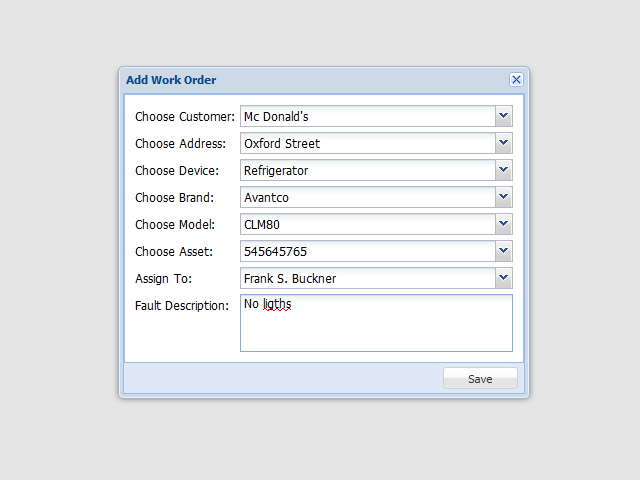Click the Add Work Order title bar
This screenshot has height=480, width=640.
(300, 80)
